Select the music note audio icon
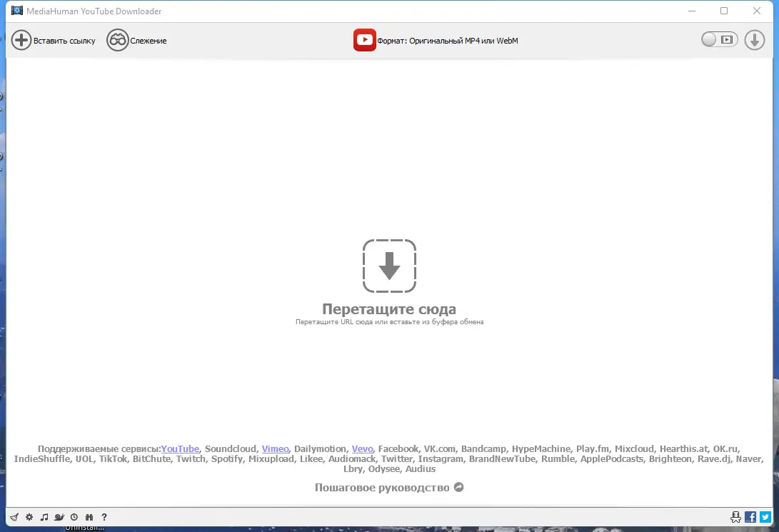779x532 pixels. (44, 516)
